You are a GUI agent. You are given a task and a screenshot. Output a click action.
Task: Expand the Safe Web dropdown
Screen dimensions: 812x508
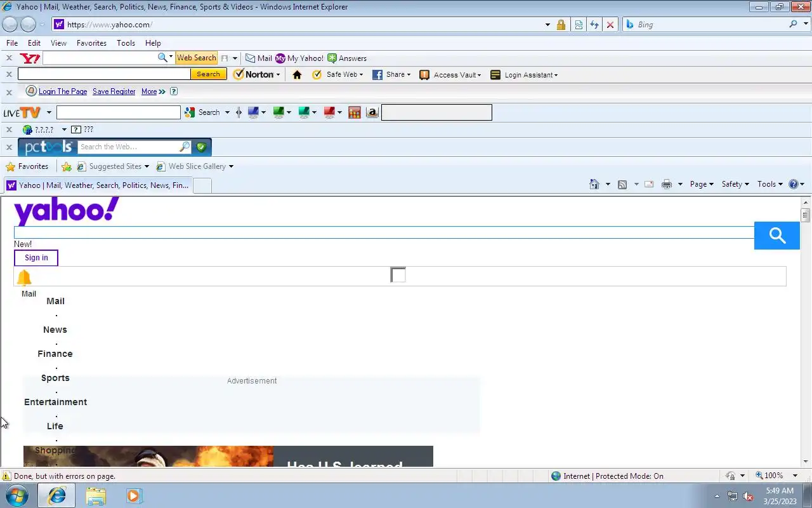point(361,75)
